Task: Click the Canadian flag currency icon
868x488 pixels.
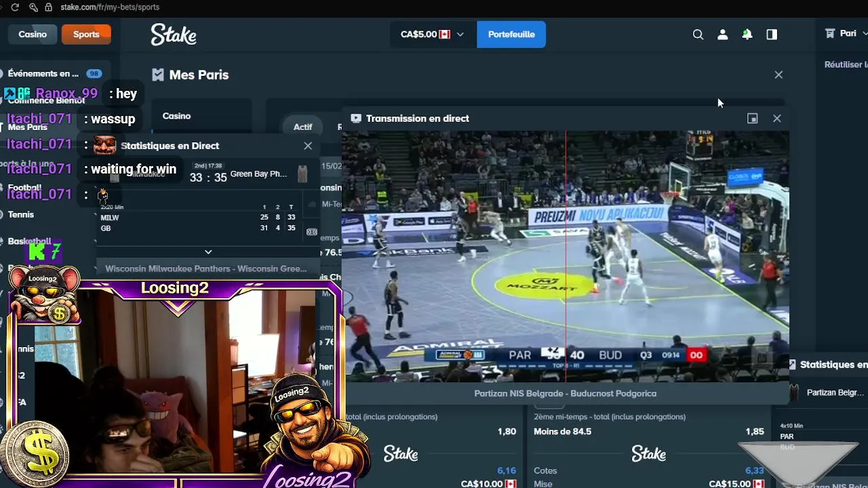Action: point(445,34)
